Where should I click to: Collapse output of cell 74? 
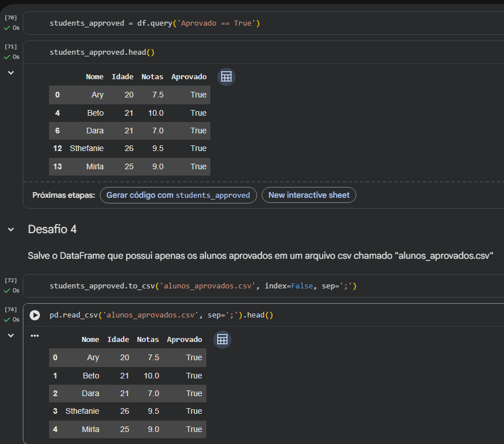tap(11, 336)
